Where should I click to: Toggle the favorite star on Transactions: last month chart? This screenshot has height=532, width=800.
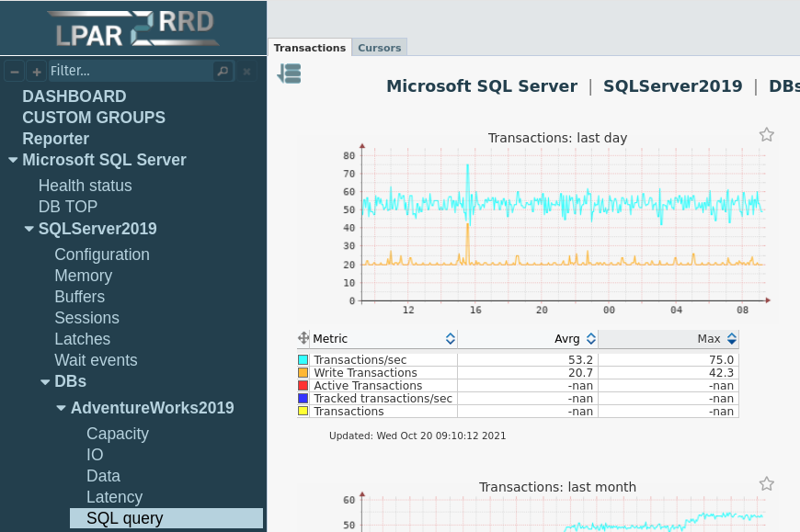[x=767, y=483]
